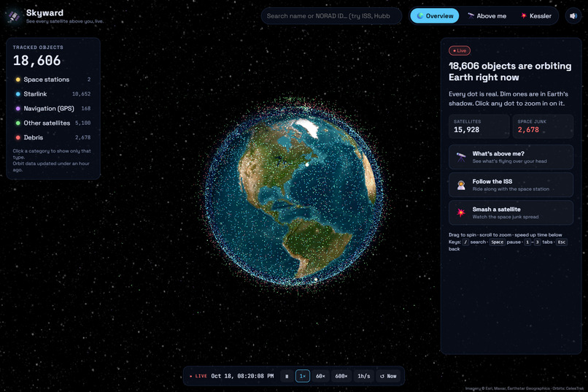Set playback speed to 60×
The height and width of the screenshot is (392, 588).
click(x=320, y=376)
